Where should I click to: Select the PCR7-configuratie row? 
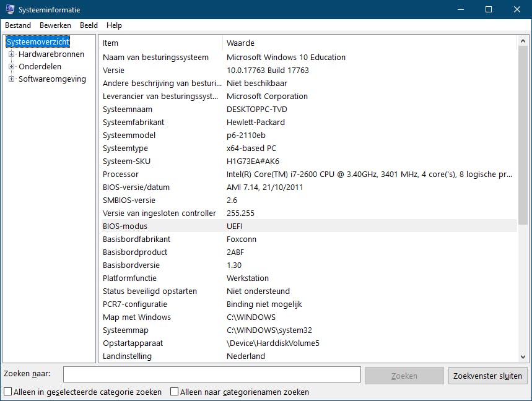pos(309,304)
